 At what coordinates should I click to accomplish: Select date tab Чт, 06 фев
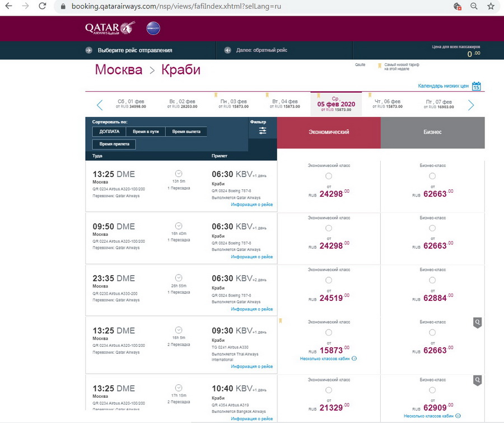pos(387,104)
